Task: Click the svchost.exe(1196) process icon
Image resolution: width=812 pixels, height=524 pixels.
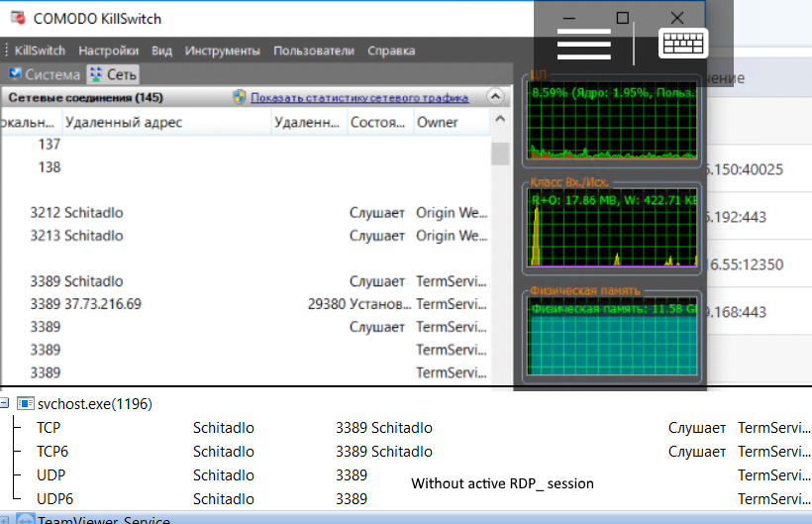Action: (26, 403)
